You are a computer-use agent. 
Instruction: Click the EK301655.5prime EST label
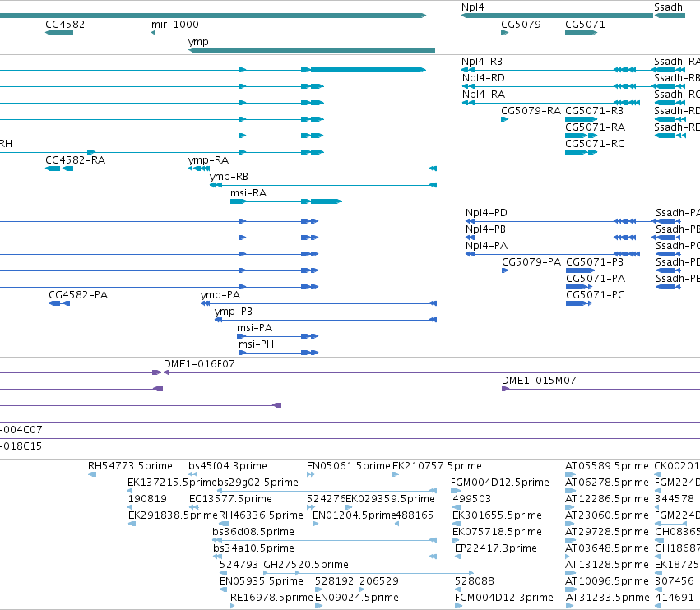pos(497,515)
